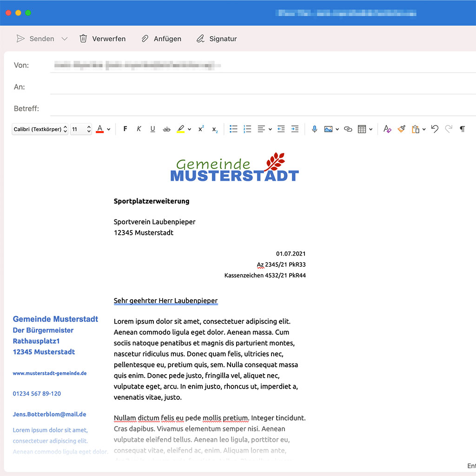Screen dimensions: 476x476
Task: Open the Calibri (Textkörper) font dropdown
Action: 40,129
